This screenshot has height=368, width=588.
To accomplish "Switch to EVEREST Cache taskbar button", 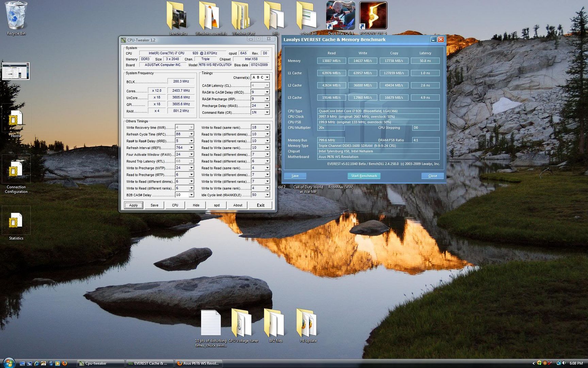I will 150,363.
